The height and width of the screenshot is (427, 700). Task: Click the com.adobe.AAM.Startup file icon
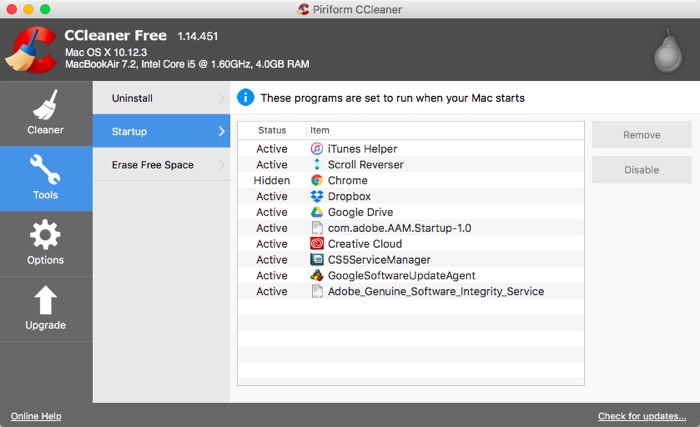point(317,228)
